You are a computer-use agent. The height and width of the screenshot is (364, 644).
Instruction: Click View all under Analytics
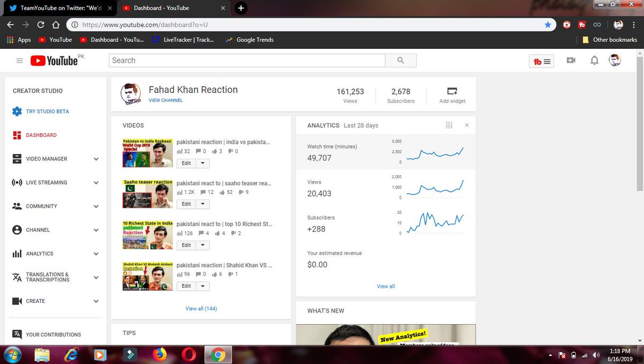386,286
